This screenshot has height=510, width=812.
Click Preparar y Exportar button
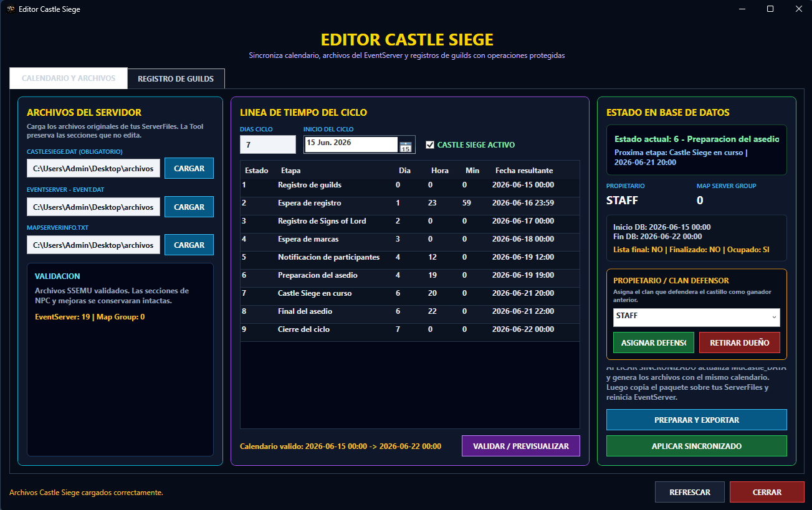coord(697,420)
